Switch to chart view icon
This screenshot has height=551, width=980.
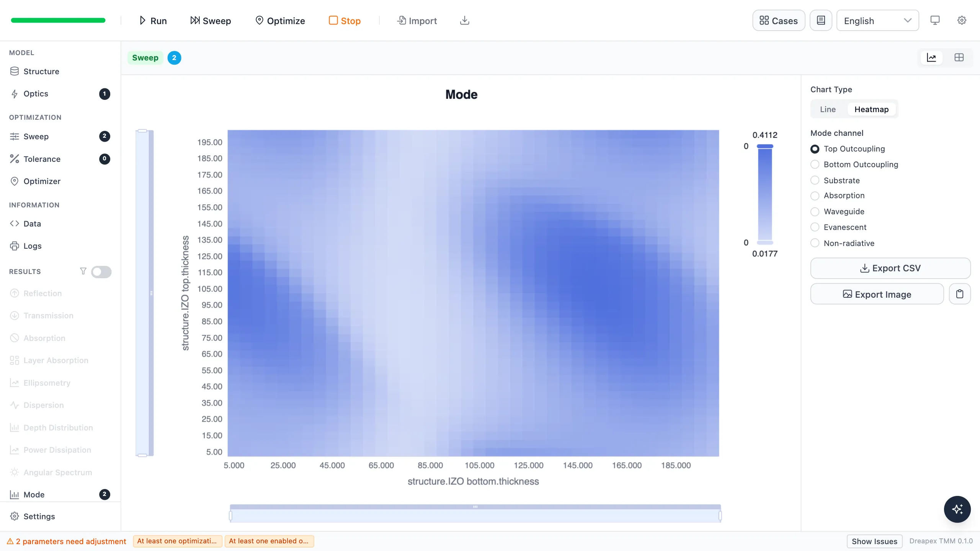click(x=931, y=58)
